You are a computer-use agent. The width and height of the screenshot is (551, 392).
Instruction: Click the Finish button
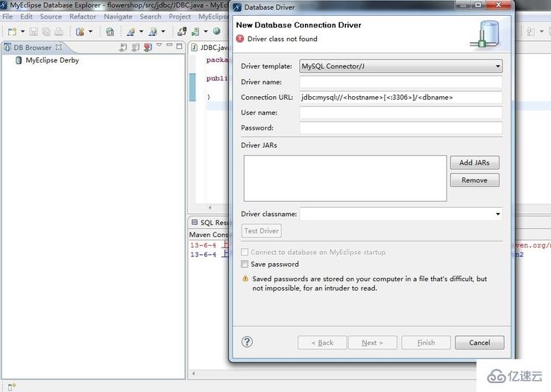pos(426,343)
